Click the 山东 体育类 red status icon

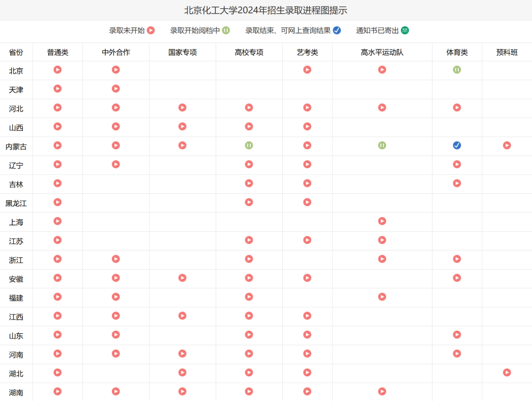click(457, 335)
